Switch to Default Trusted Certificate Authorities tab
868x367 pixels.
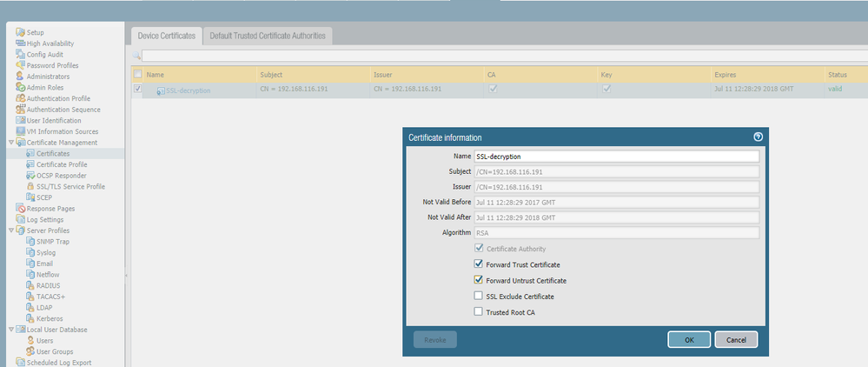[267, 36]
